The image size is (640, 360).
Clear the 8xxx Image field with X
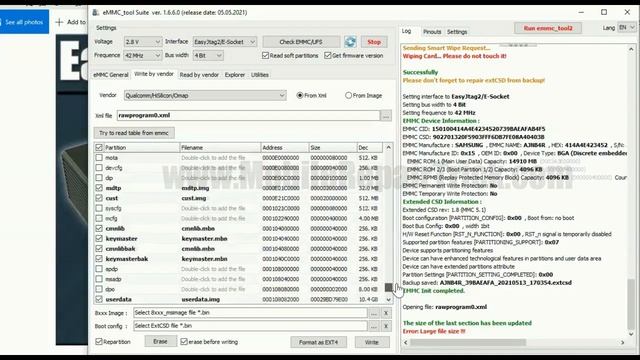pyautogui.click(x=386, y=313)
